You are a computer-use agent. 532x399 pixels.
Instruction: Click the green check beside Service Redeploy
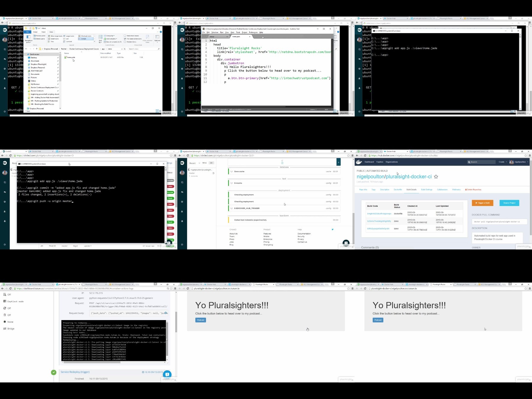(x=53, y=372)
